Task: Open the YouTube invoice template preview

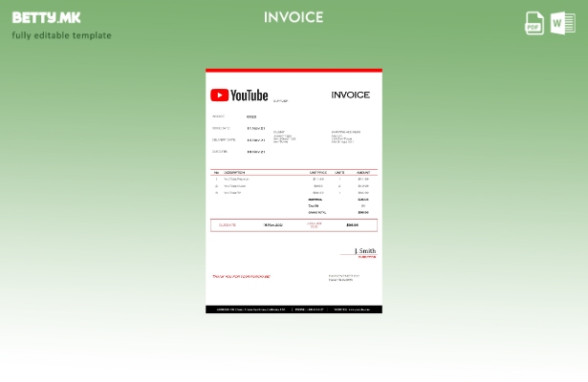Action: point(294,191)
